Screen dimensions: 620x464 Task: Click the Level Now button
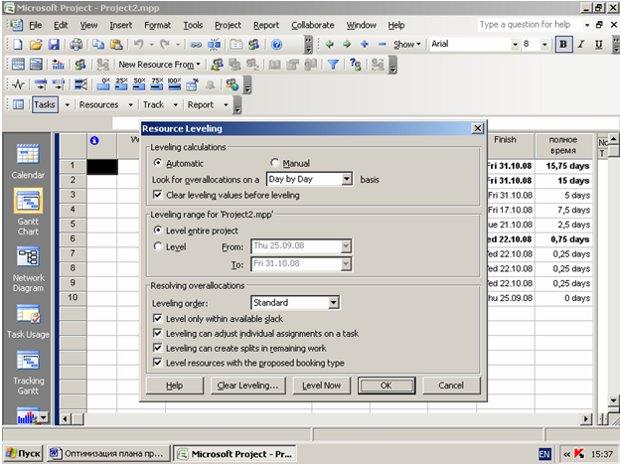(x=321, y=385)
